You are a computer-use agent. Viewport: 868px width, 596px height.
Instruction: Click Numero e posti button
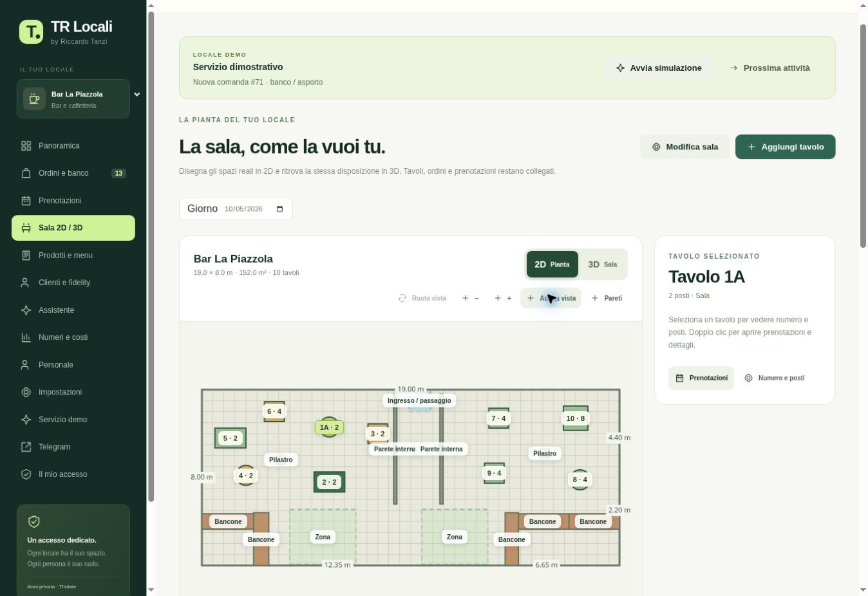[x=775, y=378]
